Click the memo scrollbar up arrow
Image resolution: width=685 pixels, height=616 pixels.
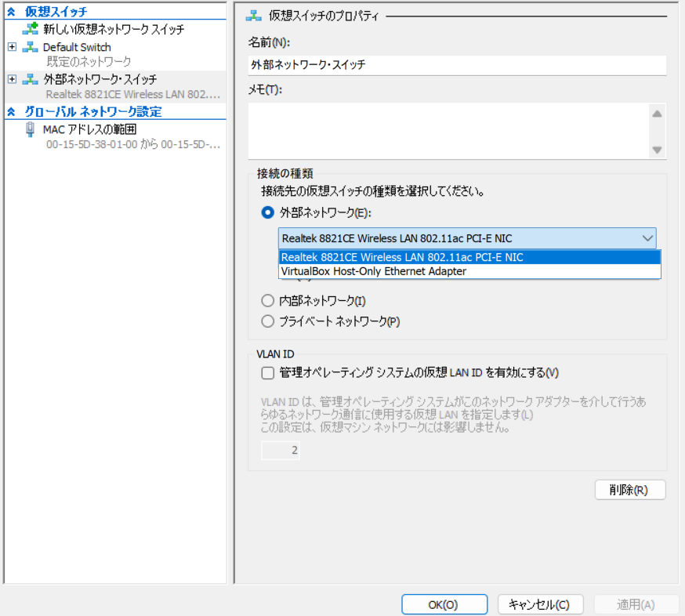(657, 114)
